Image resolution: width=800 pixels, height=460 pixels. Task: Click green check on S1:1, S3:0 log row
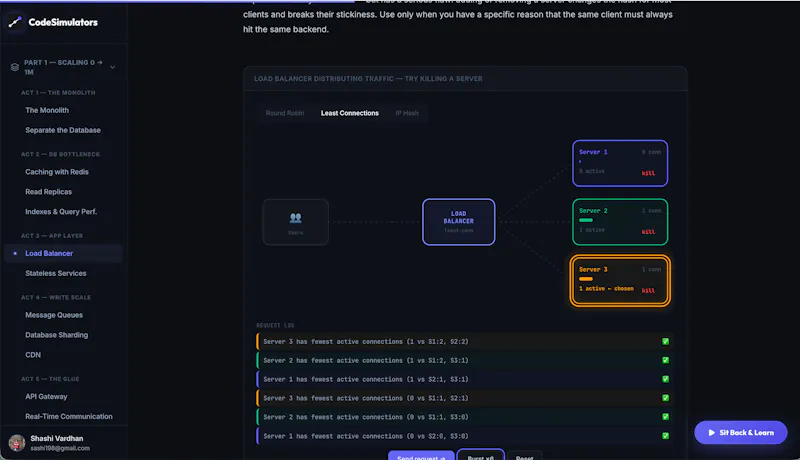(665, 417)
